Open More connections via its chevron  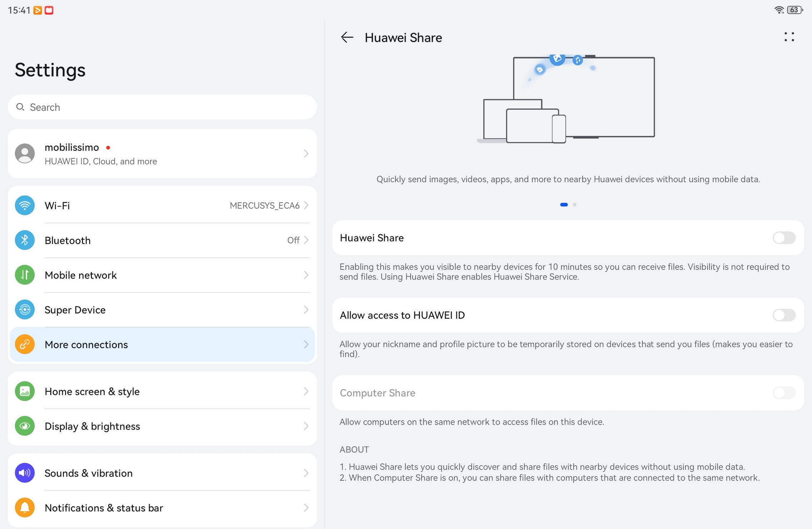306,344
